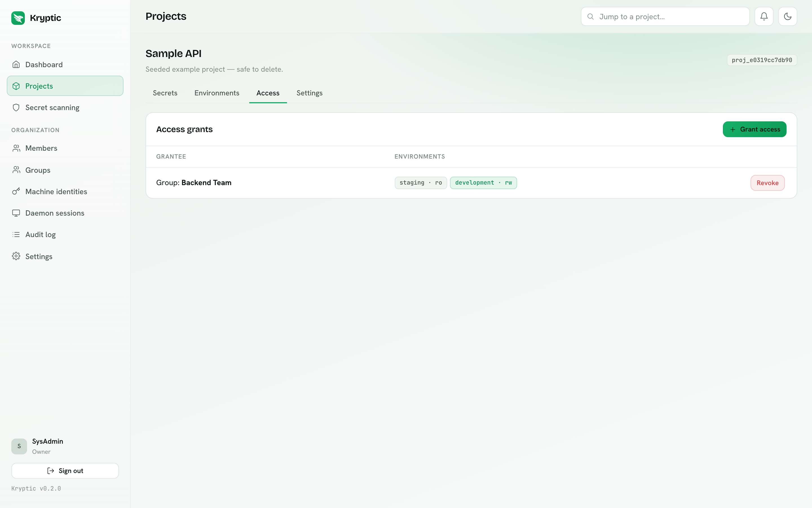Click the sidebar Settings gear icon
The width and height of the screenshot is (812, 508).
tap(16, 256)
